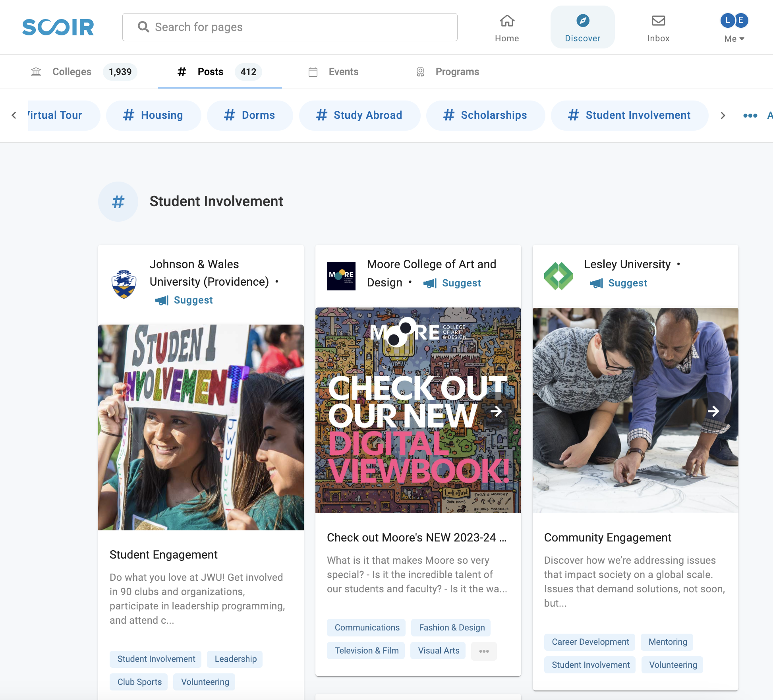Click the Fashion & Design tag
Screen dimensions: 773x700
point(452,628)
